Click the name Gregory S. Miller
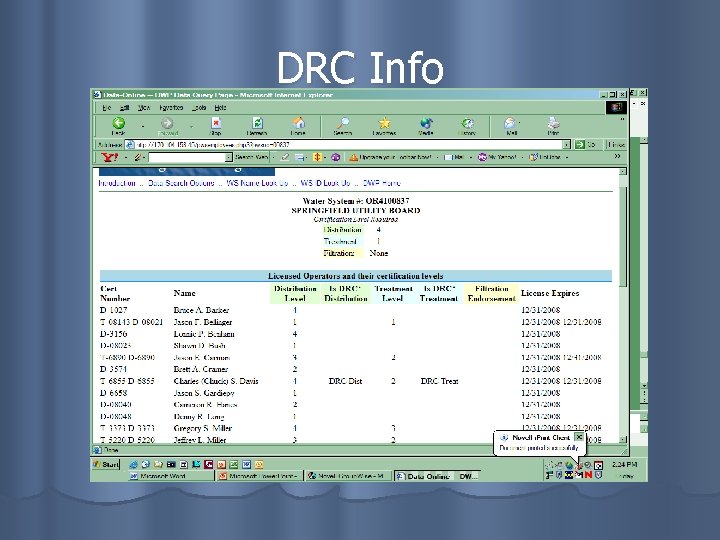This screenshot has width=720, height=540. tap(202, 428)
